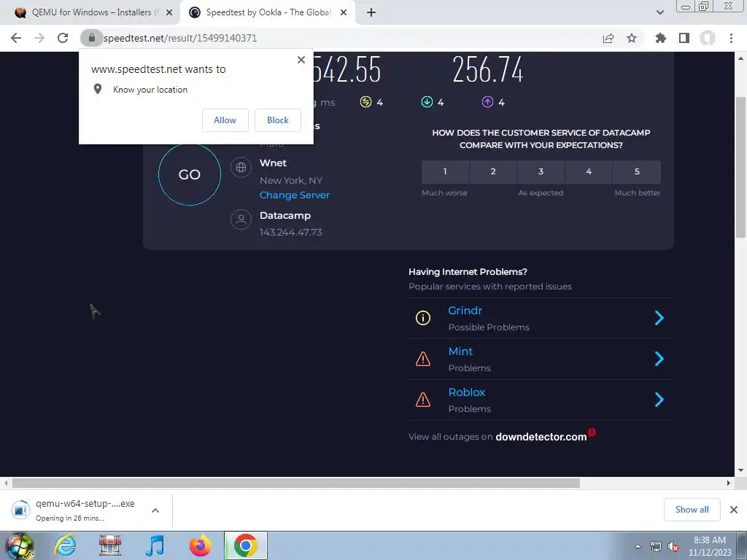The width and height of the screenshot is (747, 560).
Task: Open qemu-w64-setup download options chevron
Action: tap(155, 510)
